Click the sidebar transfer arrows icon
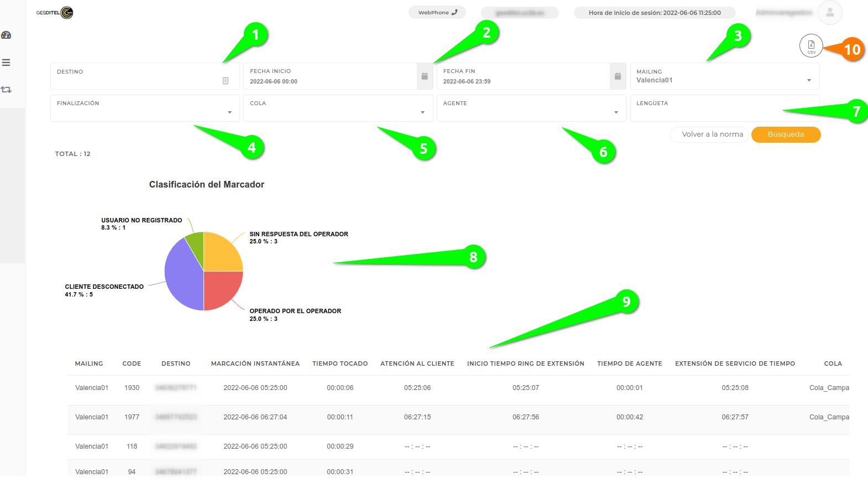 [7, 89]
